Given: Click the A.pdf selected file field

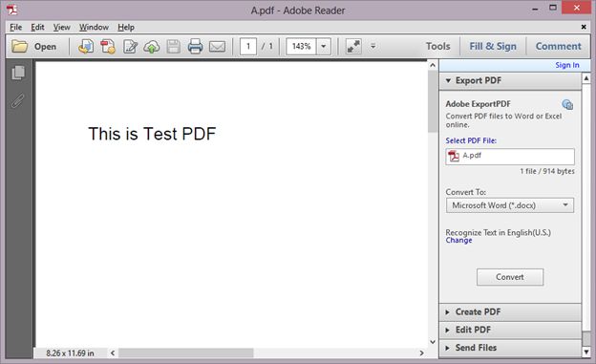Looking at the screenshot, I should click(x=510, y=157).
